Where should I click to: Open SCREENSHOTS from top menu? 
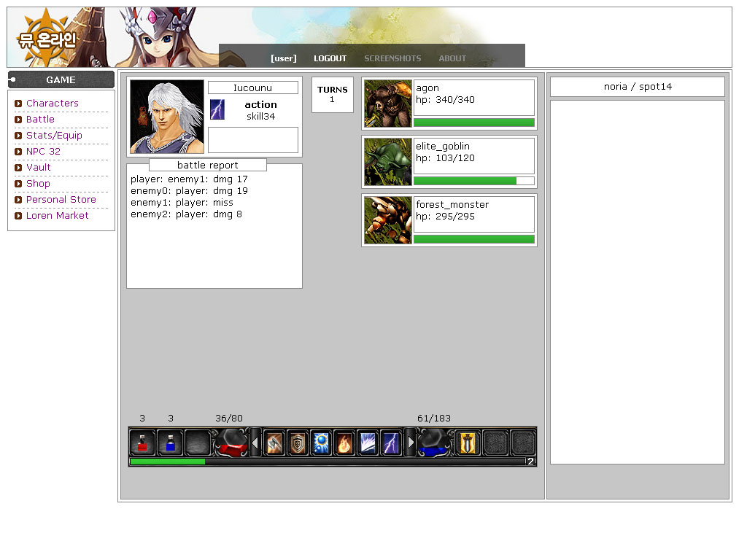[392, 58]
